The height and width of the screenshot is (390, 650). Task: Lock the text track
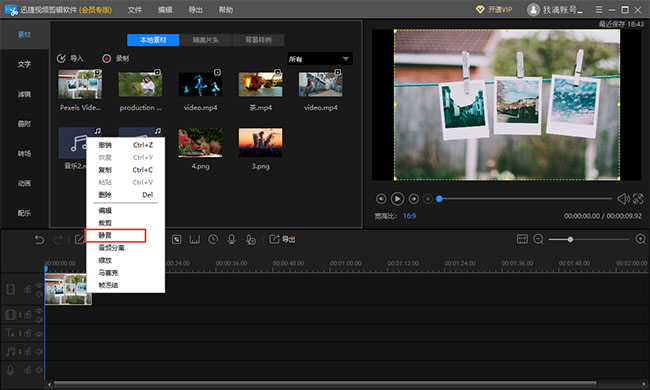[x=27, y=333]
